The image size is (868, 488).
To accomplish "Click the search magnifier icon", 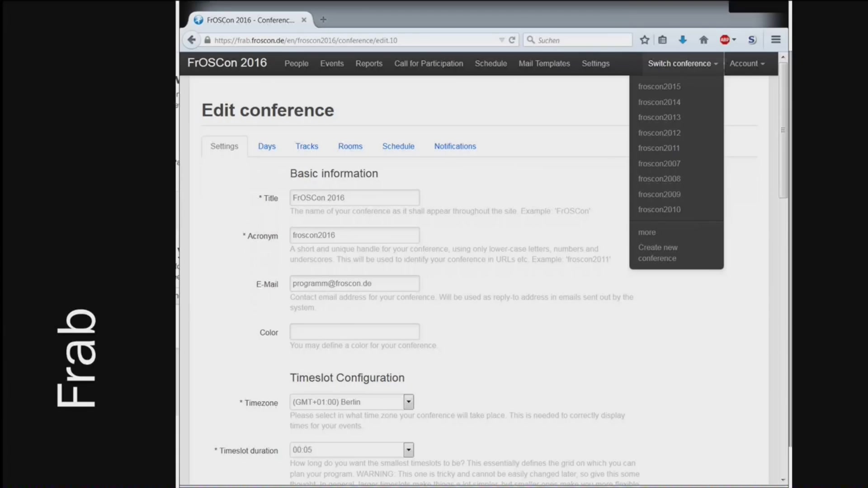I will pyautogui.click(x=531, y=40).
